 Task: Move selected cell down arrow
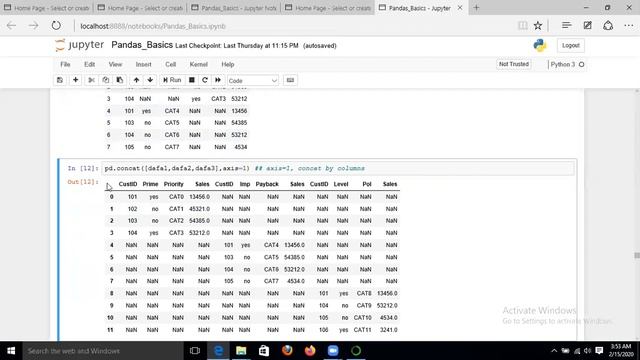coord(150,80)
